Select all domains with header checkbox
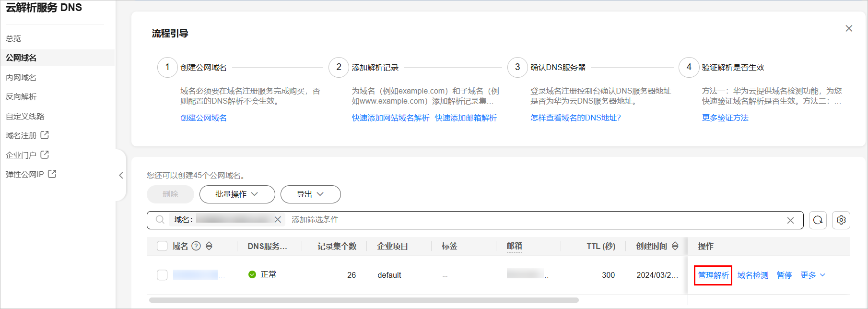Viewport: 868px width, 309px height. (x=162, y=246)
